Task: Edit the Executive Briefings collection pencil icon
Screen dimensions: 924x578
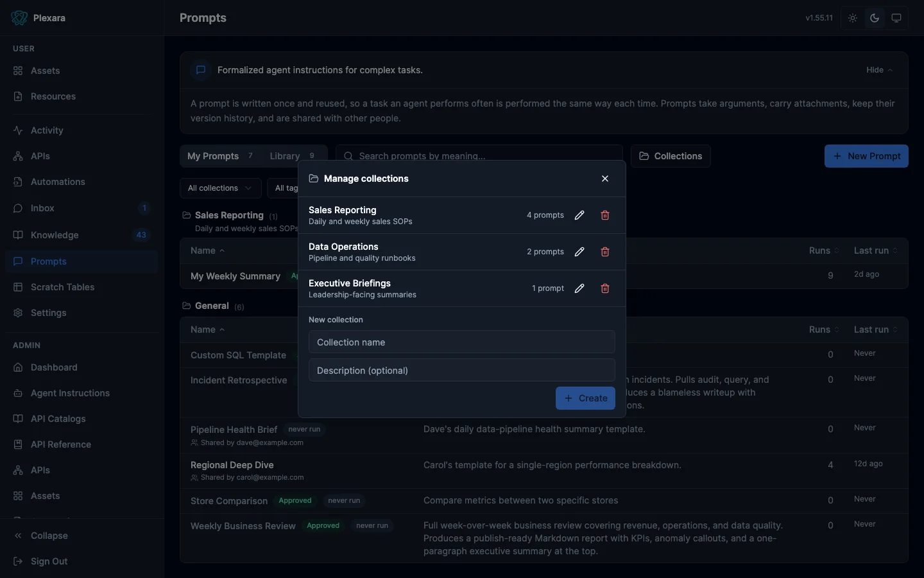Action: [579, 288]
